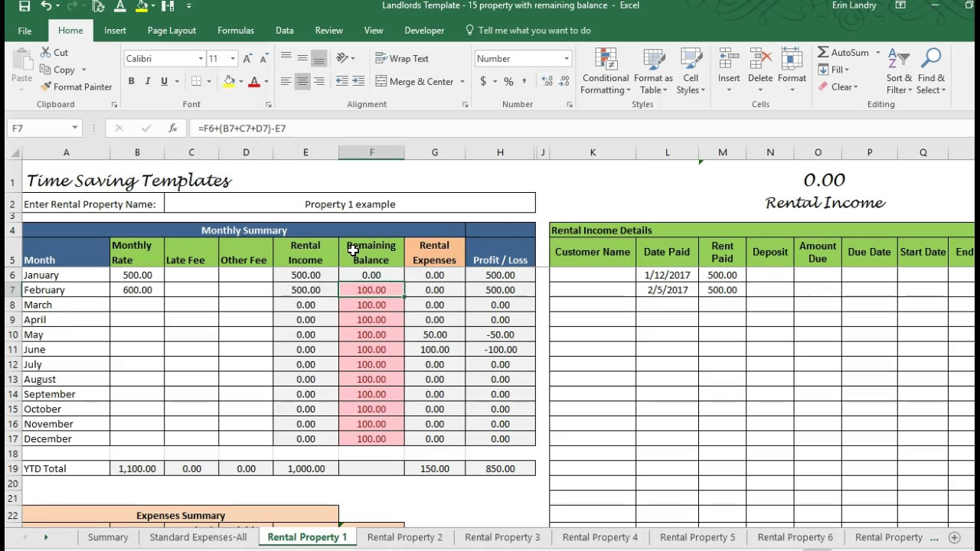Click the Percent Style icon

point(508,82)
